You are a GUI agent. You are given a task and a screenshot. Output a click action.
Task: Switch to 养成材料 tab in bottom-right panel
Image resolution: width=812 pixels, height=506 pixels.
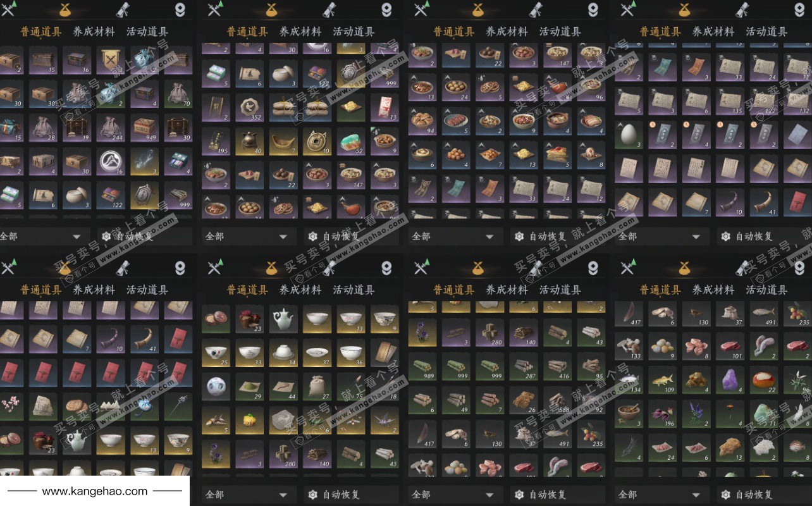coord(713,290)
